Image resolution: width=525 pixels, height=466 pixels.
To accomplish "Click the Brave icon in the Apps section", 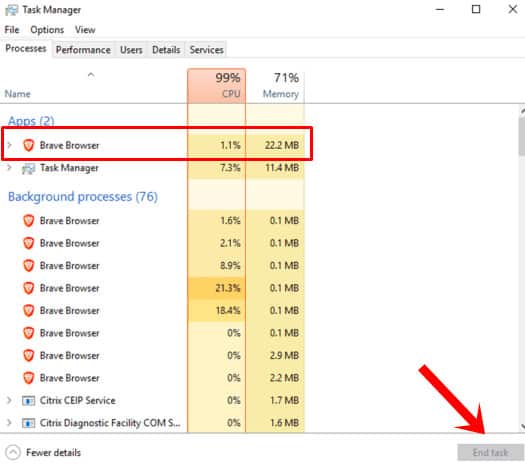I will pyautogui.click(x=28, y=145).
